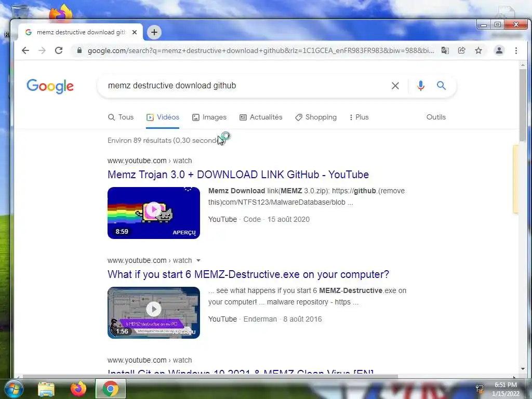Open the Outils search tools
This screenshot has height=399, width=532.
(436, 117)
